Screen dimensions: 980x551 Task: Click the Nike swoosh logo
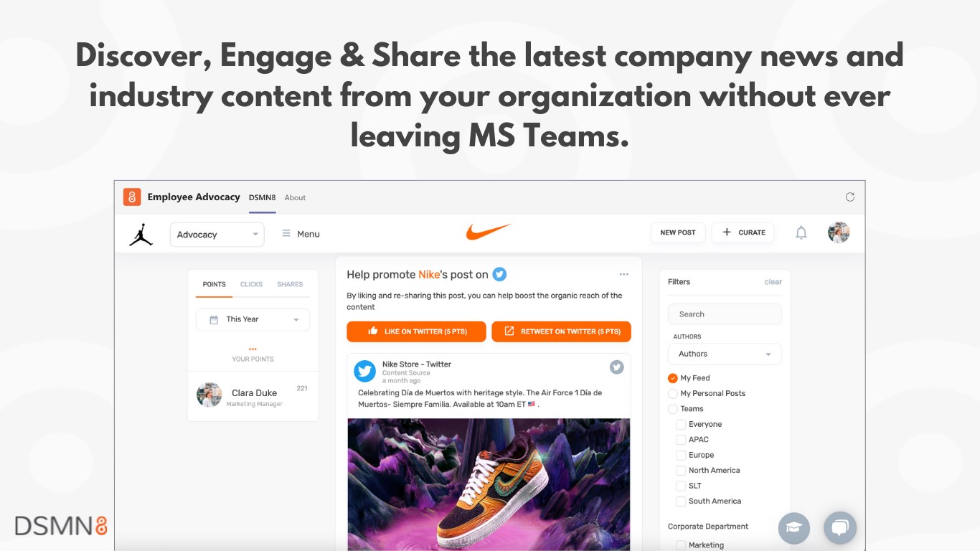[489, 232]
